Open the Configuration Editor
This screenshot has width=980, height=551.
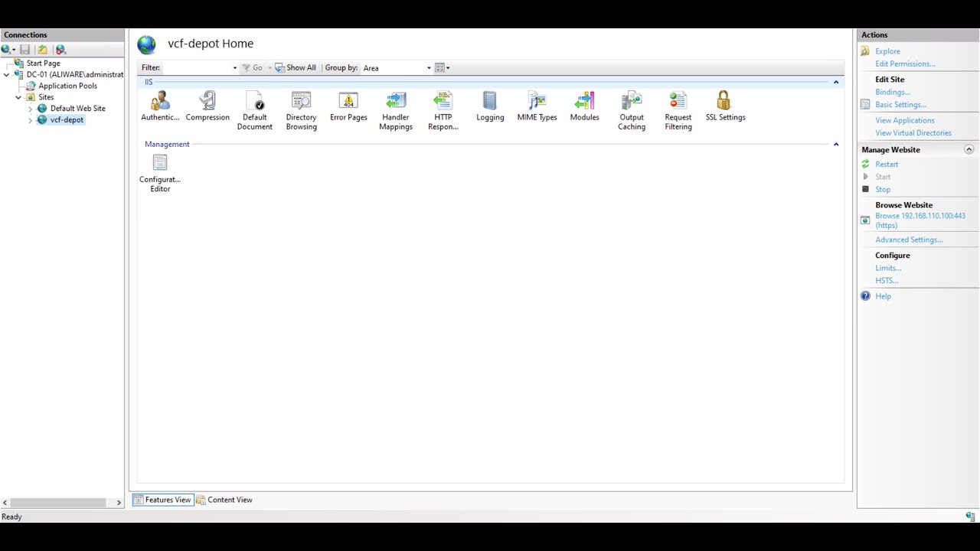click(x=160, y=173)
